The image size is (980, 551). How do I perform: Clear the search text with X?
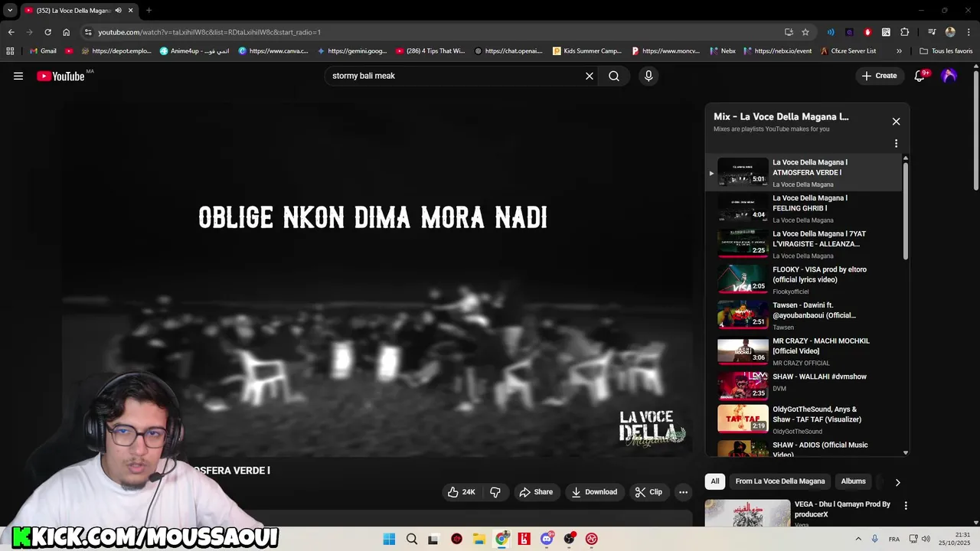coord(590,76)
